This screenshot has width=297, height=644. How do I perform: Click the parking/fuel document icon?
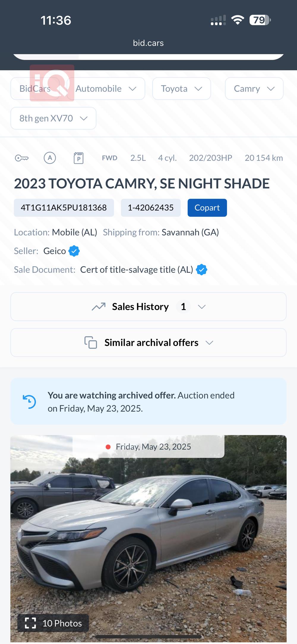(78, 158)
